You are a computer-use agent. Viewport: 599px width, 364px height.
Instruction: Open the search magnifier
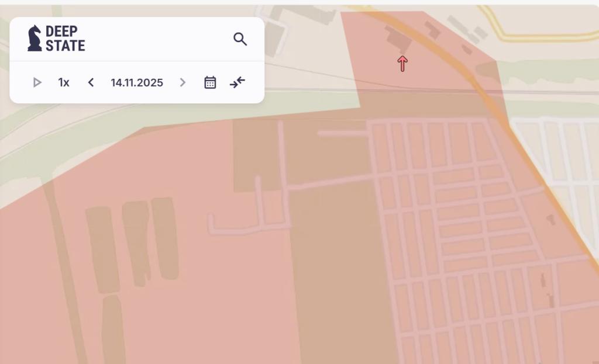[x=240, y=39]
